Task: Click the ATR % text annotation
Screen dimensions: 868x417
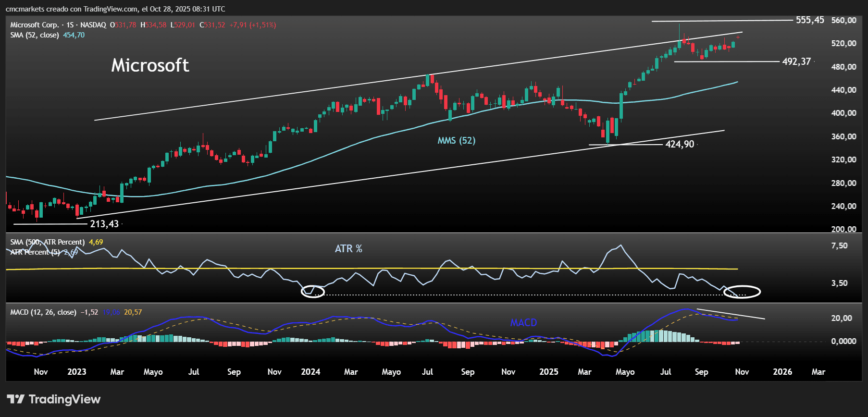Action: click(348, 249)
